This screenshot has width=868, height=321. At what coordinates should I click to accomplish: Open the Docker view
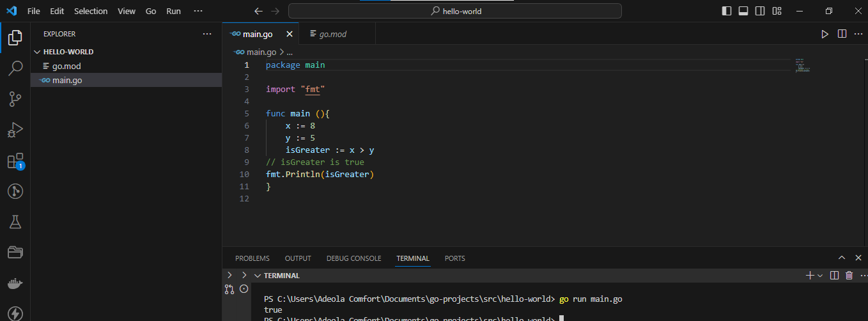[x=15, y=283]
